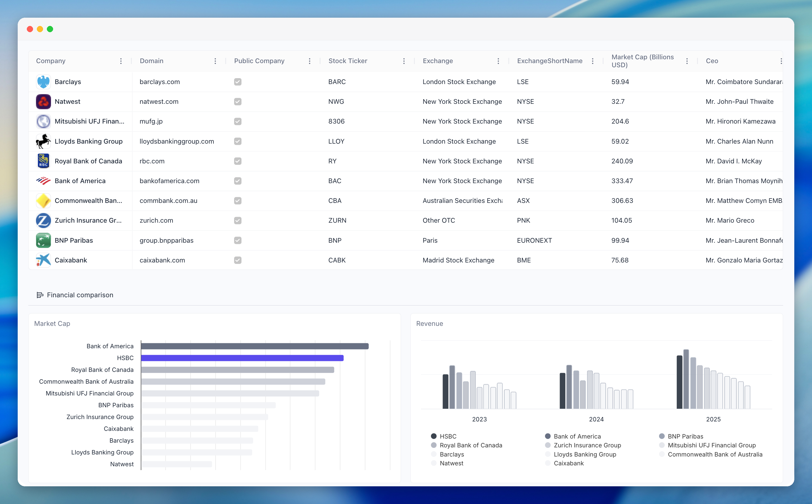
Task: Toggle Public Company checkbox for Barclays
Action: pos(238,82)
